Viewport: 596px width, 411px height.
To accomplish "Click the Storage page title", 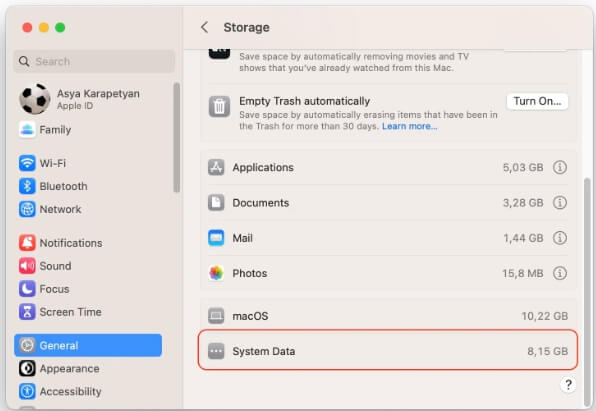I will pos(246,27).
